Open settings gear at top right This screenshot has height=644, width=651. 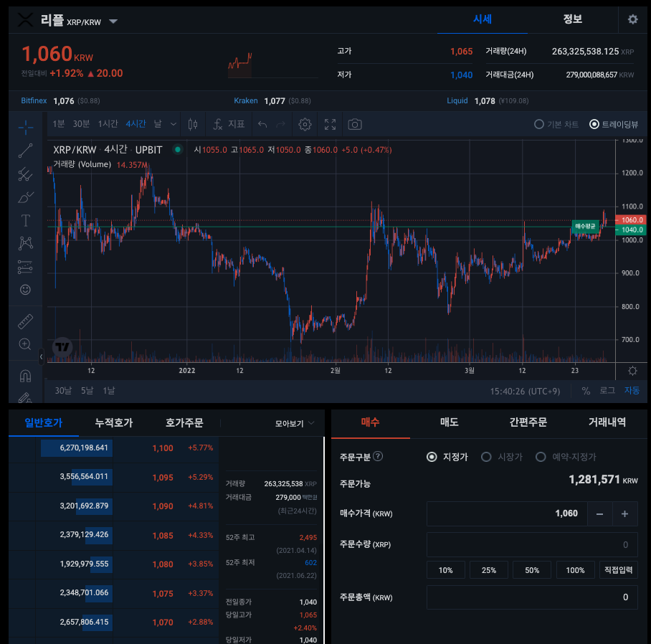[632, 19]
